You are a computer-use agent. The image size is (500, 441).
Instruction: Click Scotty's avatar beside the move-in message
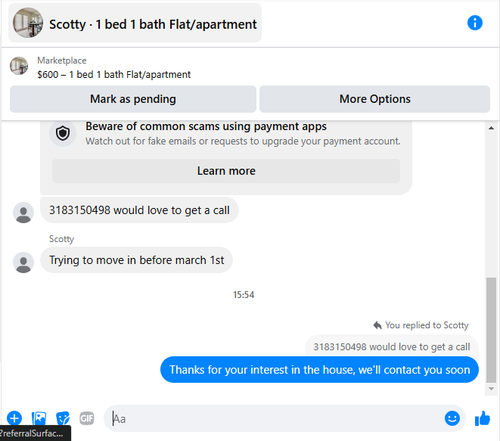click(23, 262)
